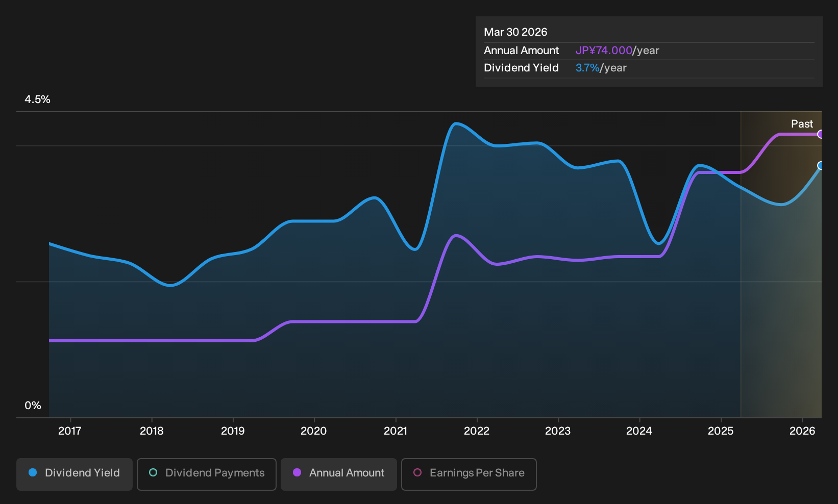Click the Past region label

802,124
